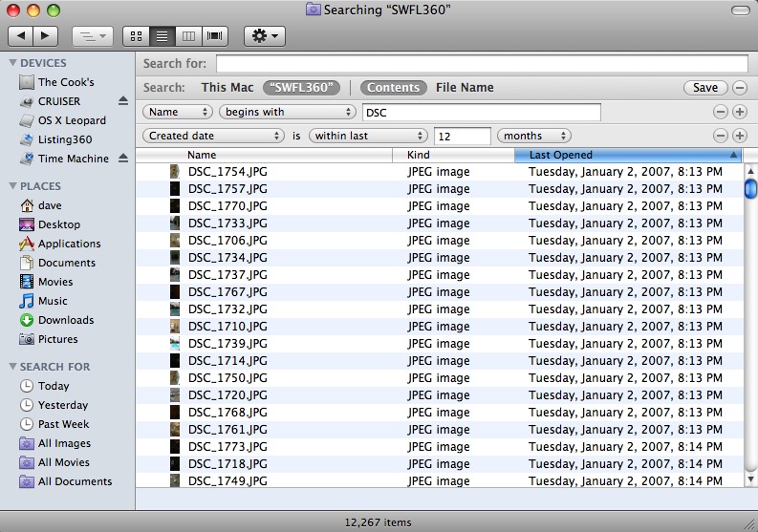The width and height of the screenshot is (758, 532).
Task: Open the 'begins with' operator dropdown
Action: coord(287,112)
